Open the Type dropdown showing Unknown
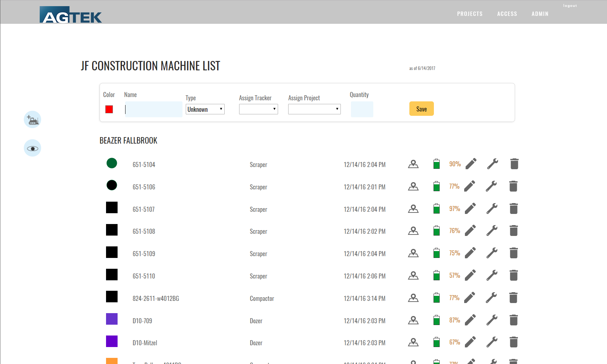 pyautogui.click(x=205, y=109)
